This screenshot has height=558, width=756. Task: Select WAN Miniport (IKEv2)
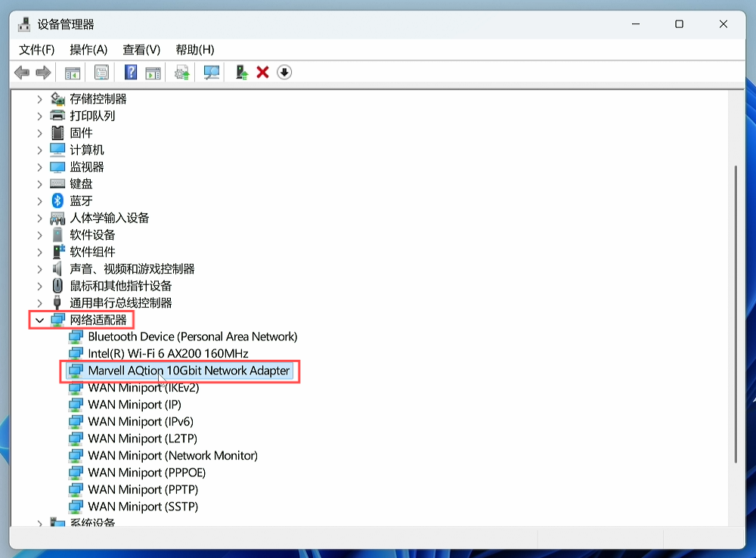click(143, 388)
